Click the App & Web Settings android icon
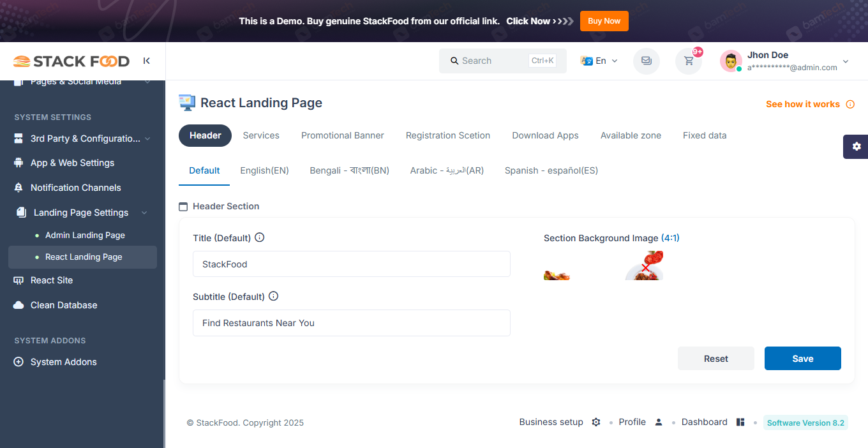This screenshot has width=868, height=448. pos(19,163)
